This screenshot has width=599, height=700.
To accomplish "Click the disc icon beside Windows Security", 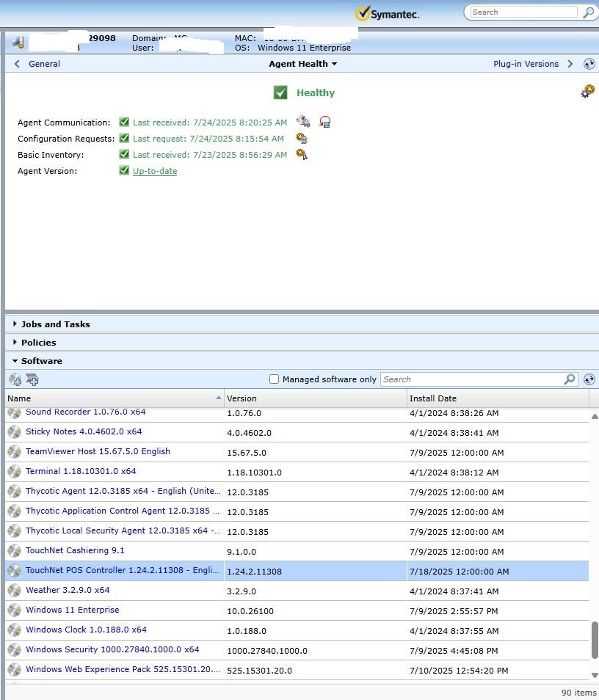I will pos(14,649).
